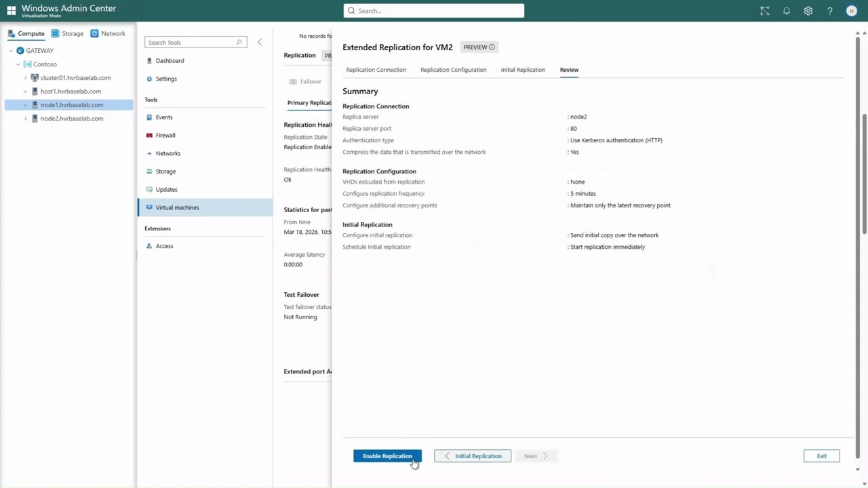Click the 'Use Kerberos authentication (HTTP)' value

(616, 140)
